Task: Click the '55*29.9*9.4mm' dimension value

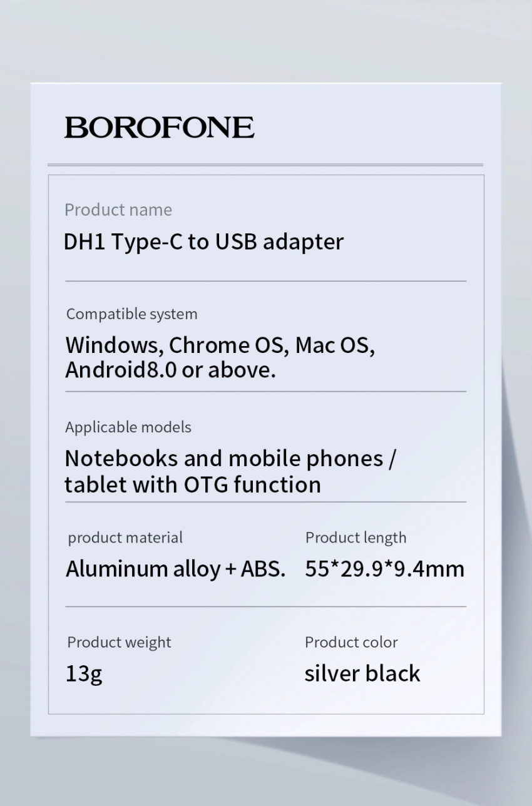Action: coord(385,569)
